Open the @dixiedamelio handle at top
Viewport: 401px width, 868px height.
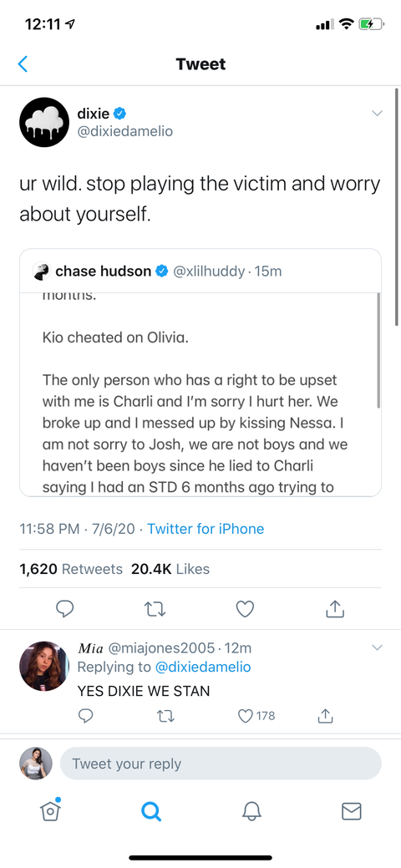point(125,131)
